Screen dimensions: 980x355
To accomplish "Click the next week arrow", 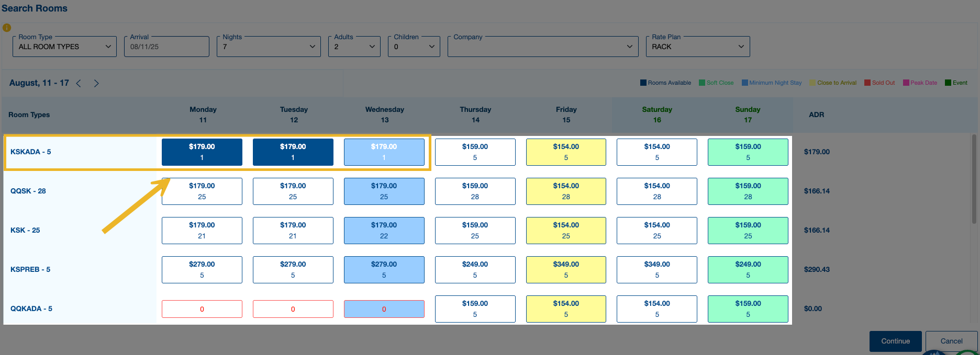I will 96,83.
